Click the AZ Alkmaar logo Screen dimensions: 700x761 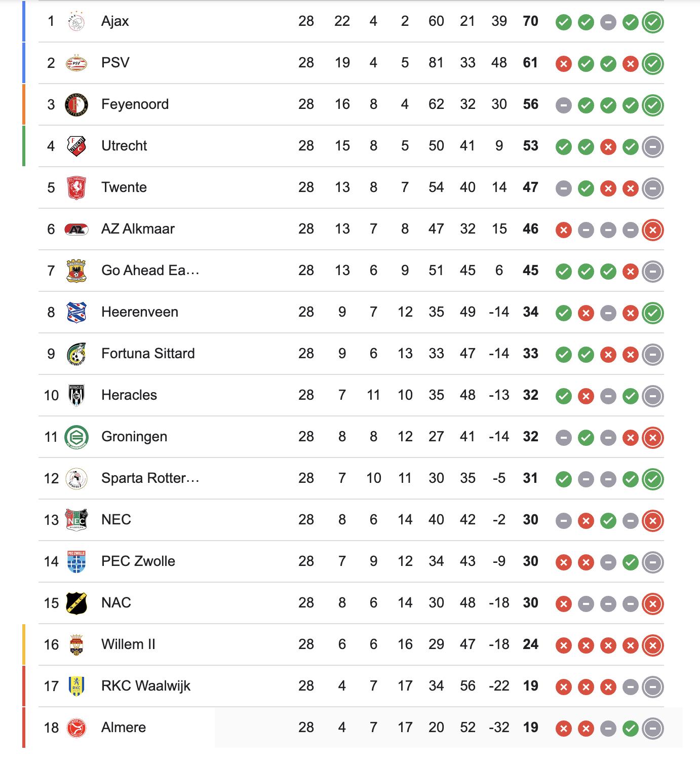(76, 230)
